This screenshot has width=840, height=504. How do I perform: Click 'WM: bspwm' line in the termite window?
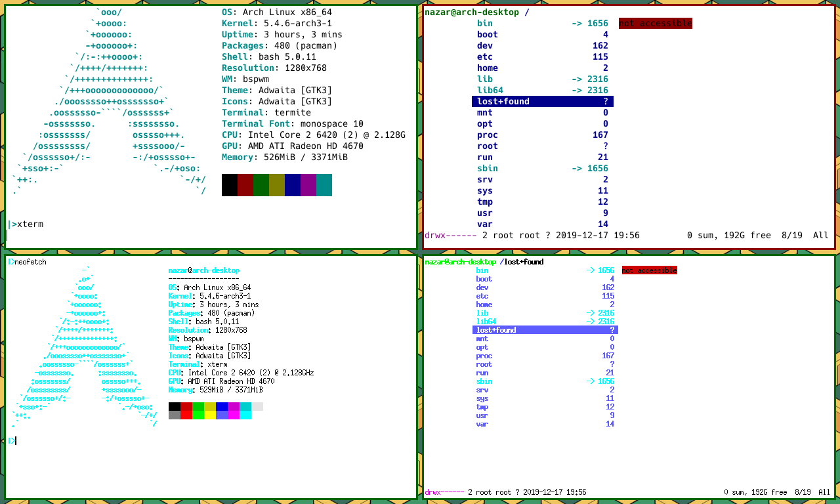click(x=245, y=79)
